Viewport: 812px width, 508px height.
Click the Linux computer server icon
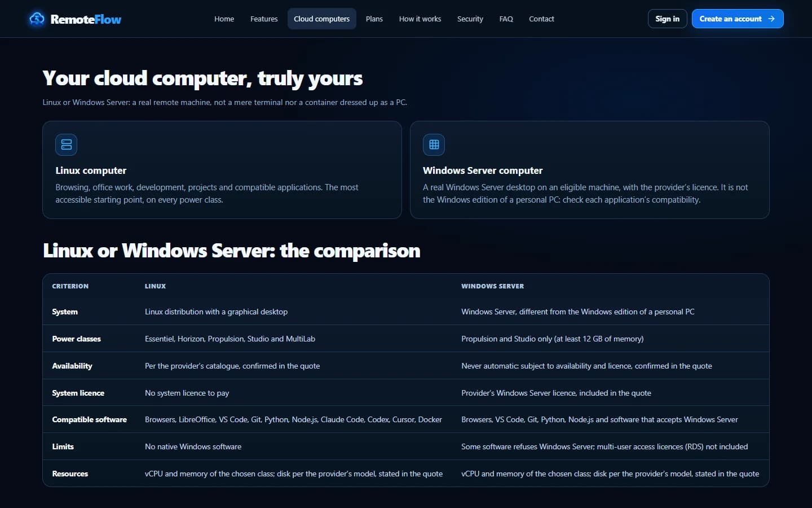coord(66,144)
